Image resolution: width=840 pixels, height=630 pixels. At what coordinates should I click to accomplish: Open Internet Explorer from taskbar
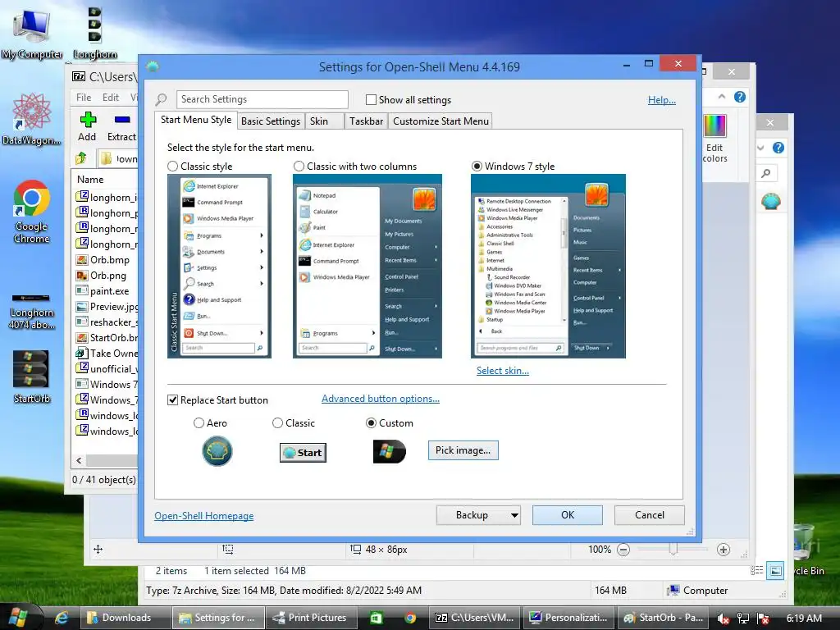click(x=62, y=618)
